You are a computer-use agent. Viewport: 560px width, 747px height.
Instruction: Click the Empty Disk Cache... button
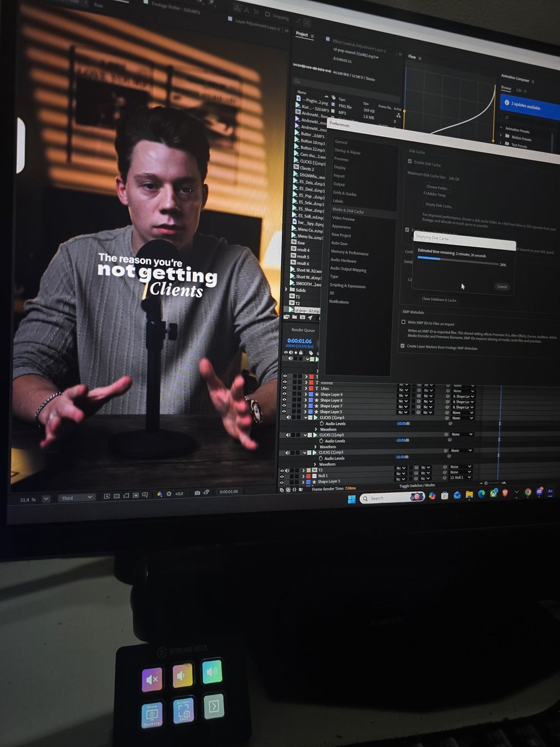(439, 205)
